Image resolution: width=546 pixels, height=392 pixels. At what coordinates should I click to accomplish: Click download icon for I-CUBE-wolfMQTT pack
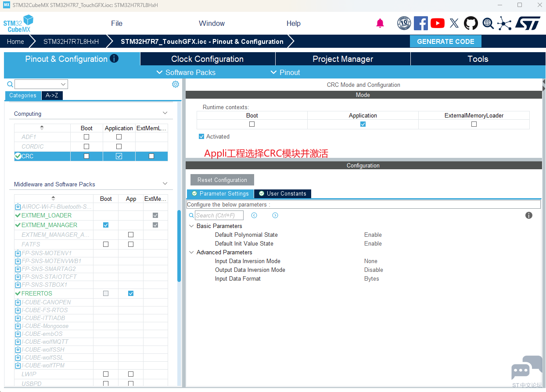point(18,342)
